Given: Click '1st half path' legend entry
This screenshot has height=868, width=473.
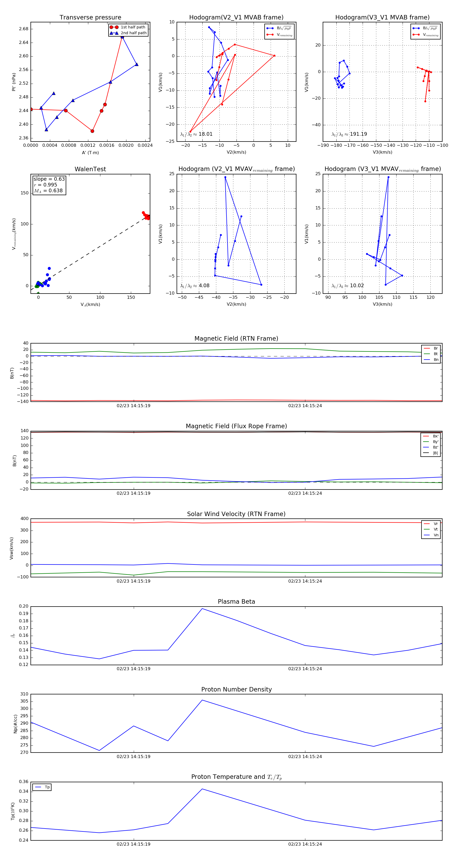Looking at the screenshot, I should coord(128,27).
